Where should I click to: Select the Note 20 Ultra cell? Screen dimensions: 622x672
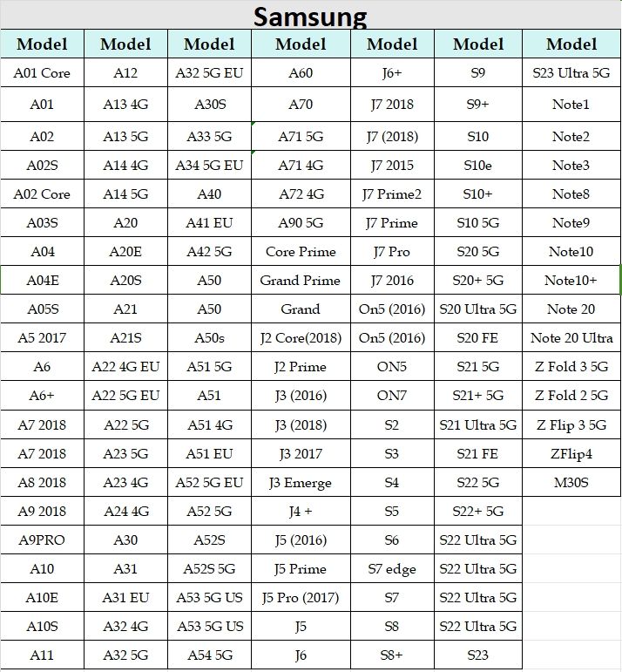click(x=571, y=337)
